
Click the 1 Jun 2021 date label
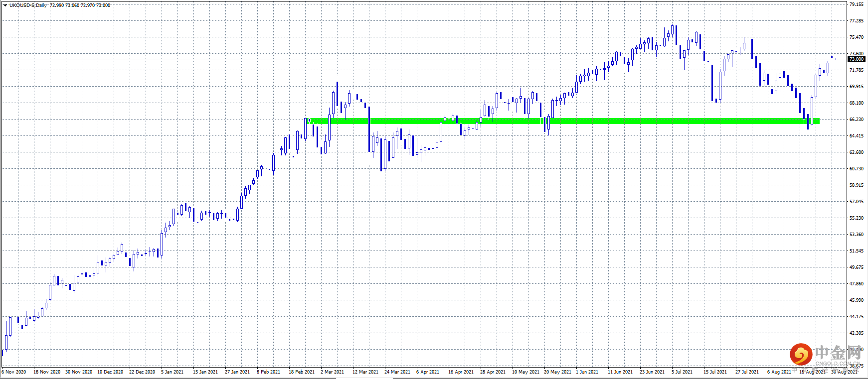[x=587, y=372]
